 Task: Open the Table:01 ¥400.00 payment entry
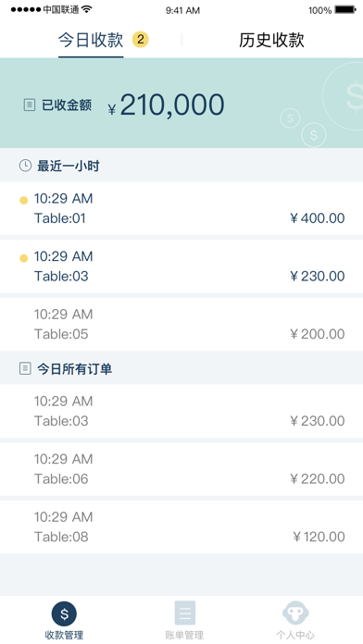pyautogui.click(x=181, y=208)
